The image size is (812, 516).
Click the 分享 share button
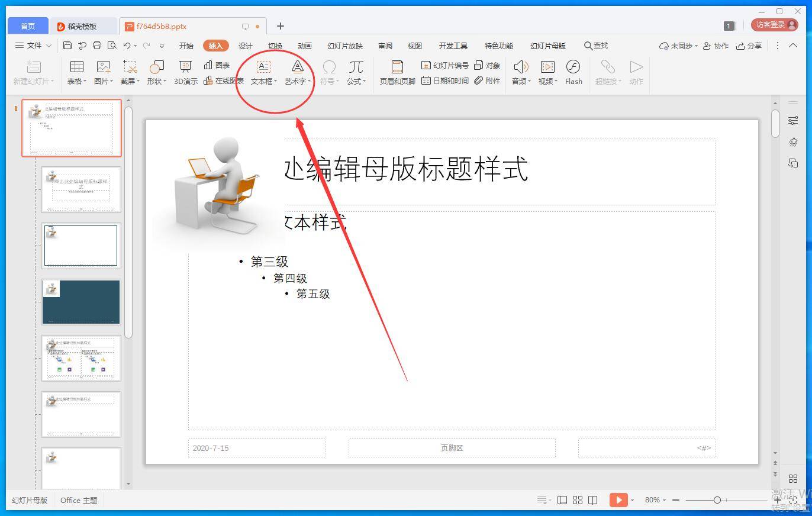tap(749, 46)
